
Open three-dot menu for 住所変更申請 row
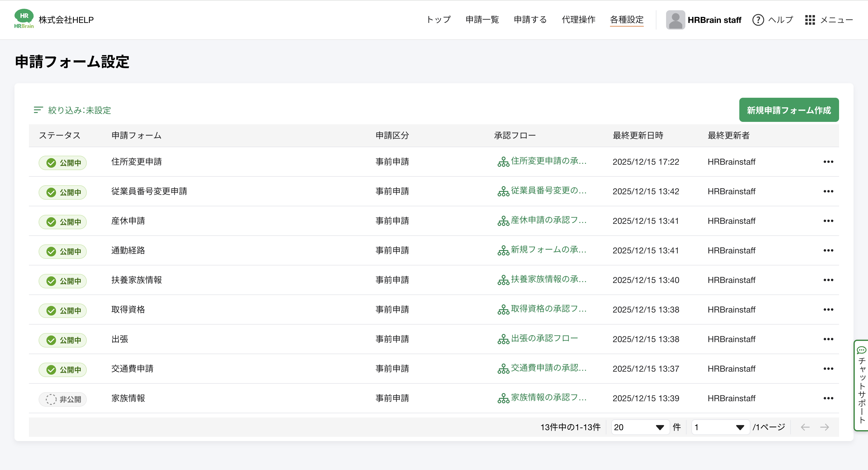[x=828, y=162]
